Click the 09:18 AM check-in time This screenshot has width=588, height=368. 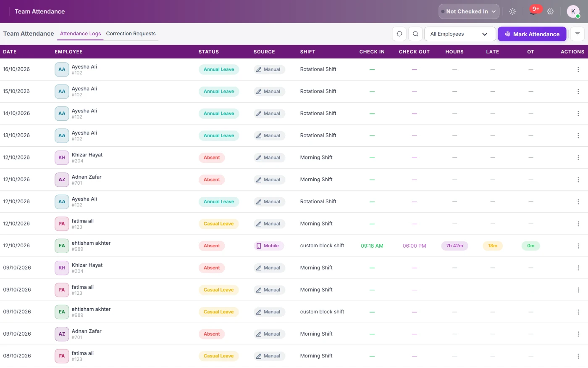pos(372,246)
